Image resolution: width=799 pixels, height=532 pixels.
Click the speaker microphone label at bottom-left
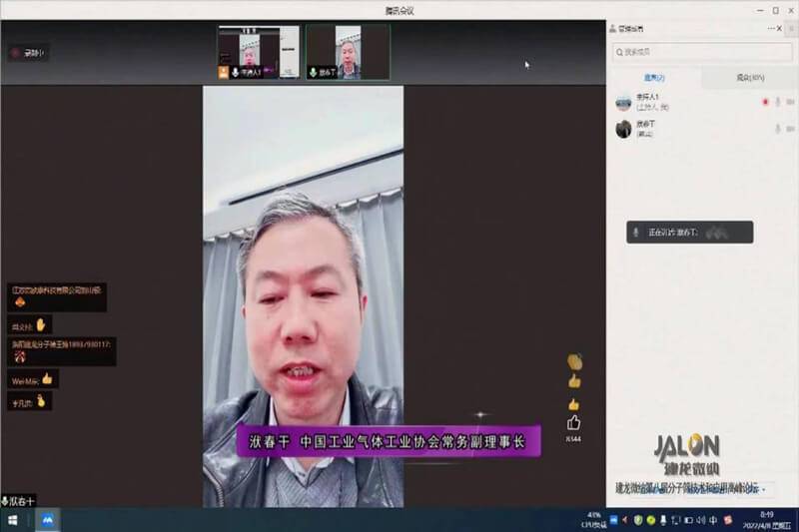[20, 501]
